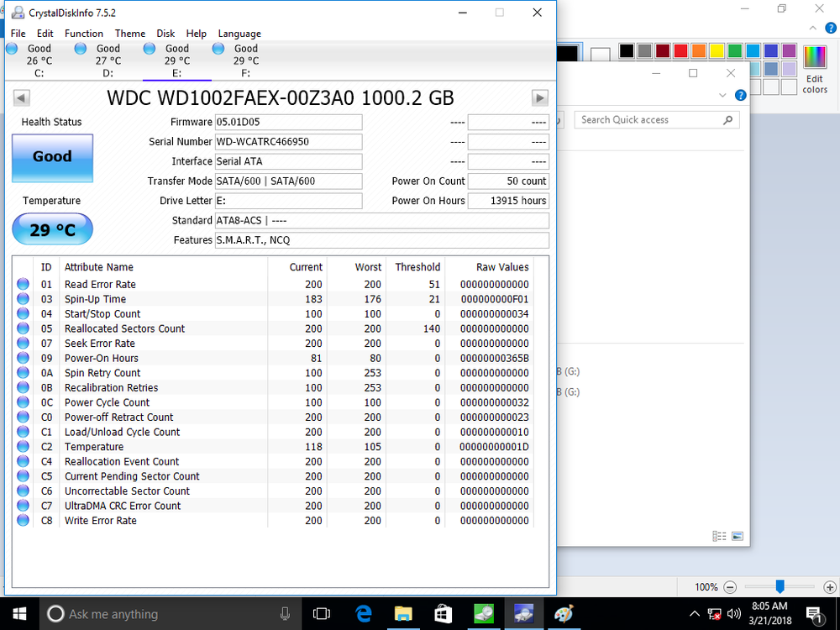Image resolution: width=840 pixels, height=630 pixels.
Task: Select the C: drive status icon
Action: pos(13,49)
